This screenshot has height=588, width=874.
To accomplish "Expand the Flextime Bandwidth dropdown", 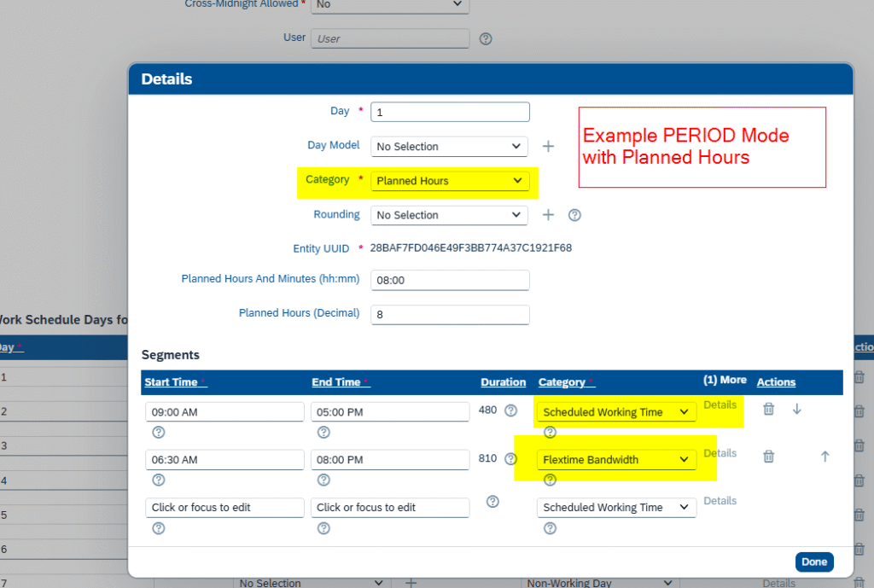I will click(x=616, y=460).
